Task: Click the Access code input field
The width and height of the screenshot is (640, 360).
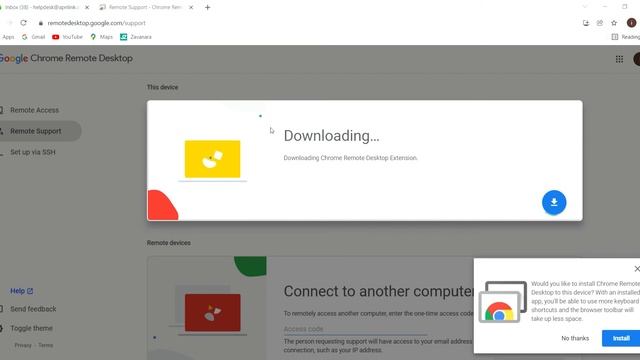Action: tap(355, 329)
